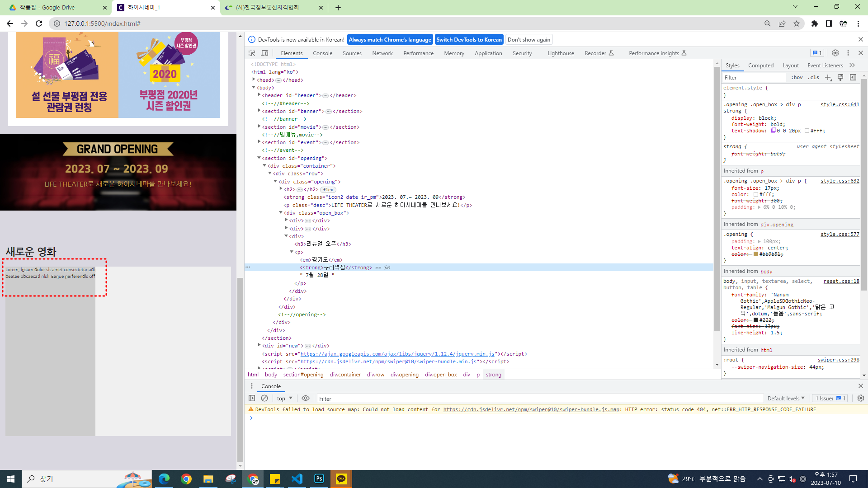Toggle the device toolbar icon

(265, 53)
